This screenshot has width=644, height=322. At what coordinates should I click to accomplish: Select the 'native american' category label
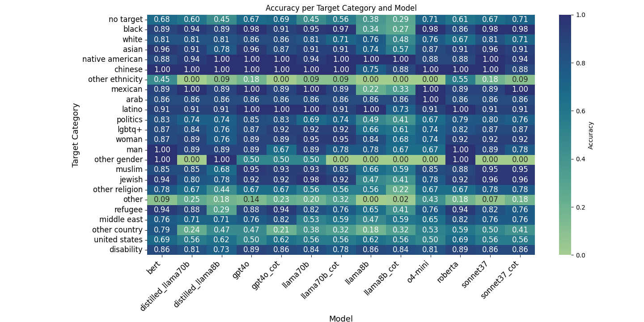112,59
